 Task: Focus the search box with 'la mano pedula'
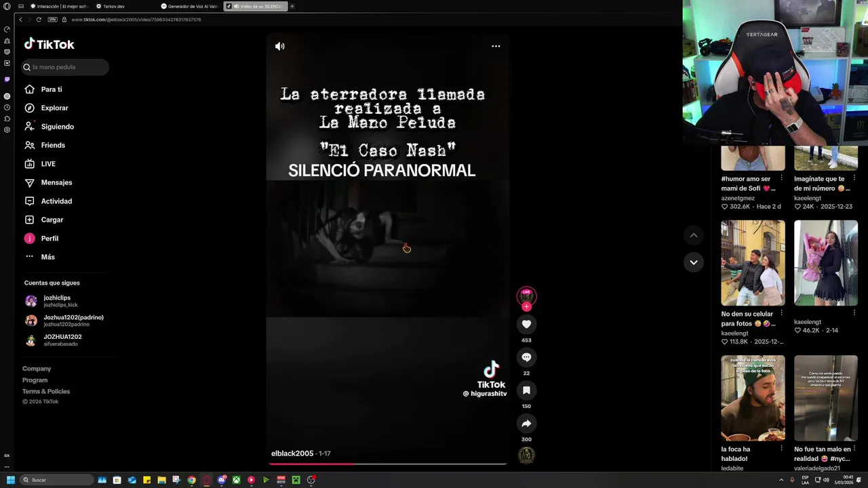pyautogui.click(x=64, y=67)
